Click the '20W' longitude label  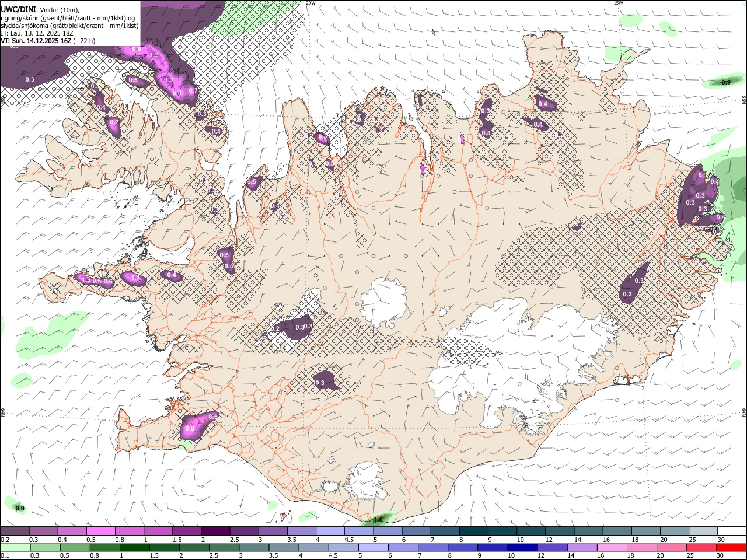(310, 3)
